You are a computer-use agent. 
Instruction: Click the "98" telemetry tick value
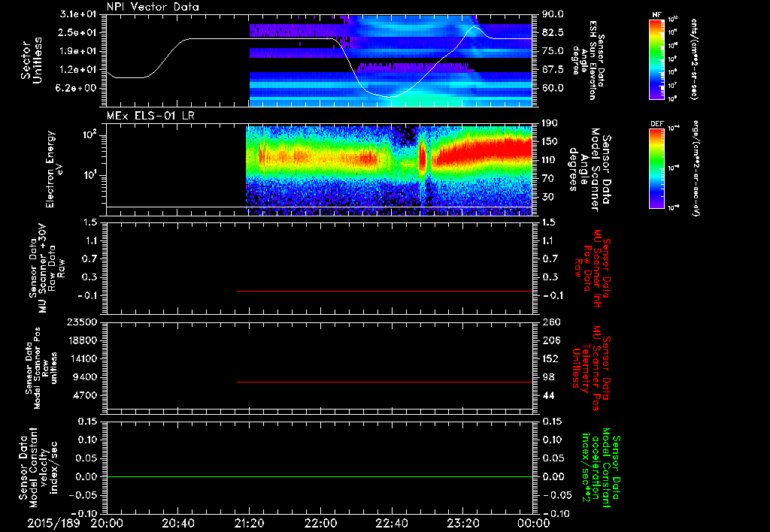point(548,377)
